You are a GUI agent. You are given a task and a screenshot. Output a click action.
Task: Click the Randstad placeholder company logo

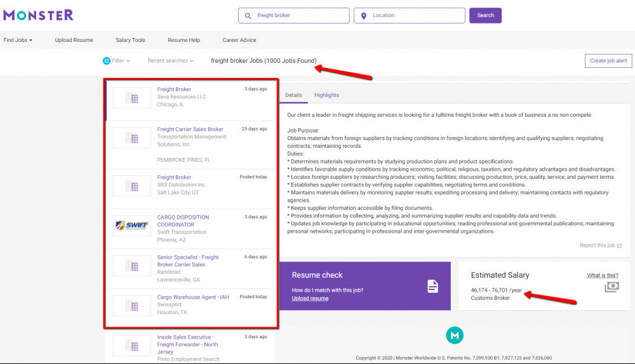pos(131,266)
